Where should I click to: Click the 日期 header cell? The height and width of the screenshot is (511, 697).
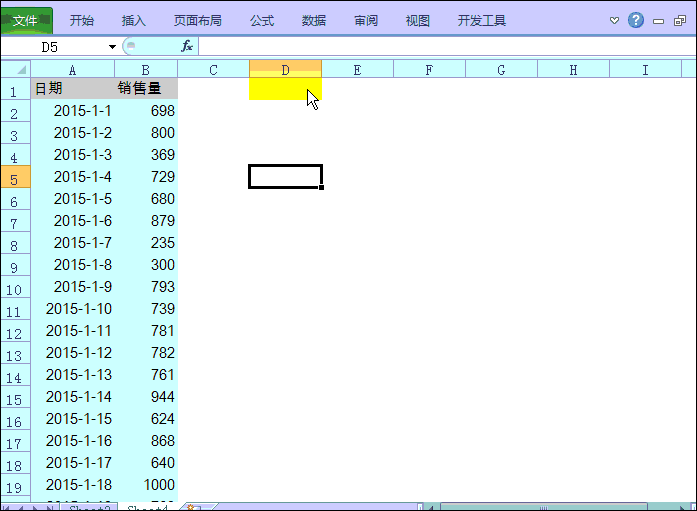[72, 88]
